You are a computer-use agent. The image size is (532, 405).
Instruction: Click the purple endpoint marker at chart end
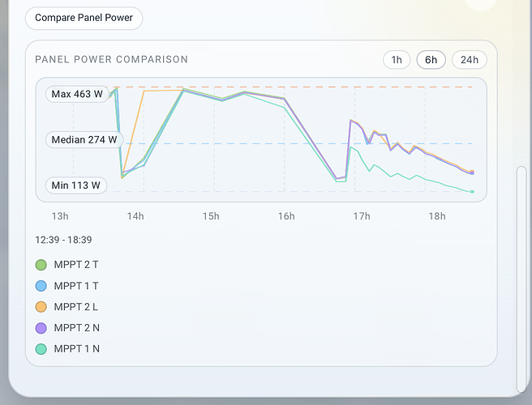pos(472,173)
